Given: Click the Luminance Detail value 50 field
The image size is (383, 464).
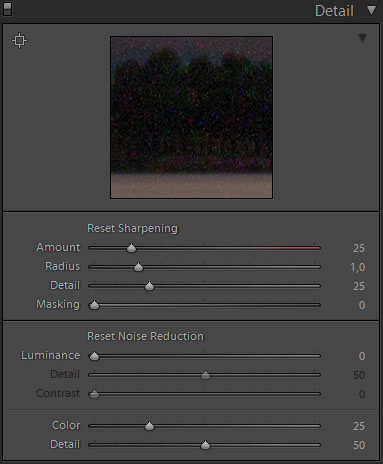Looking at the screenshot, I should coord(359,375).
